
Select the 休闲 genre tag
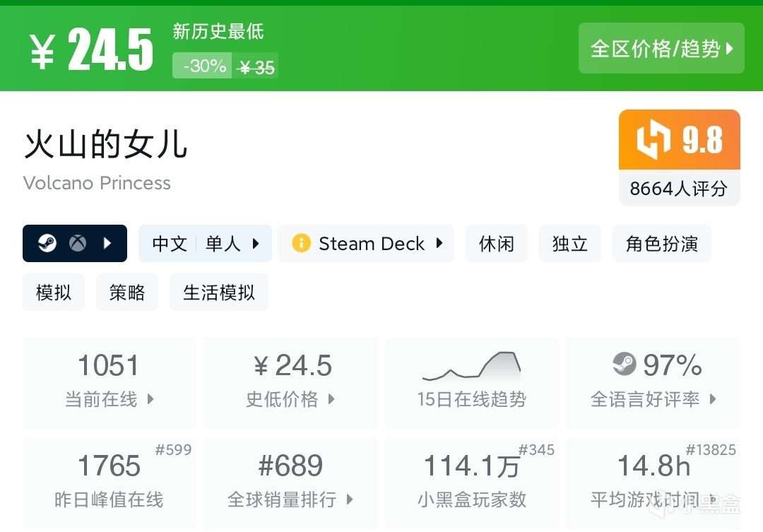tap(497, 244)
